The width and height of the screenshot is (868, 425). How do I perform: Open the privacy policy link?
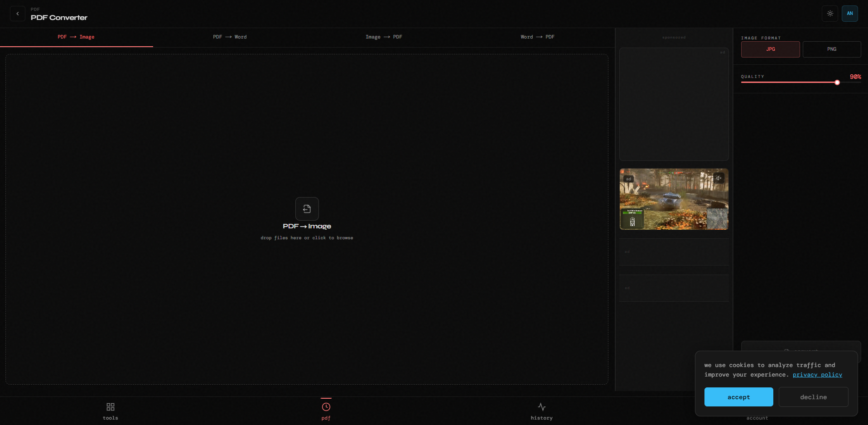817,375
